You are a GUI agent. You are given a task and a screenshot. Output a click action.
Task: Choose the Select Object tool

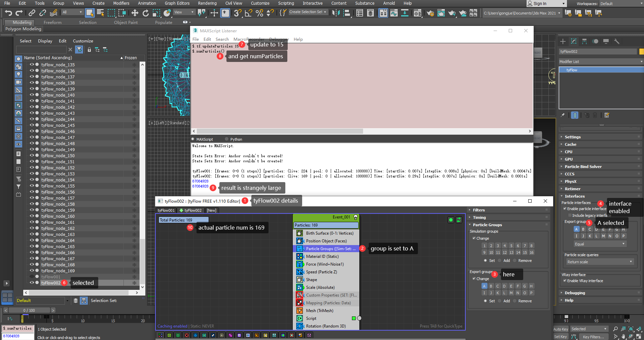(90, 13)
